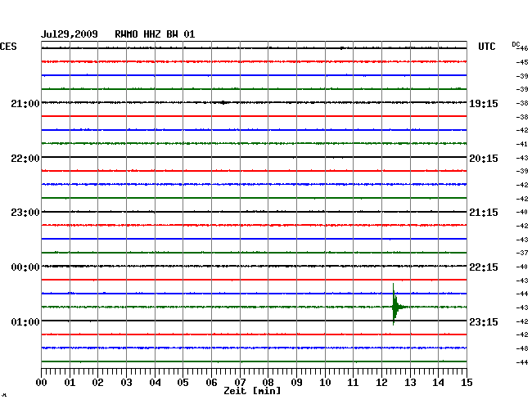
Task: Click the "20:15" UTC time label
Action: point(484,159)
